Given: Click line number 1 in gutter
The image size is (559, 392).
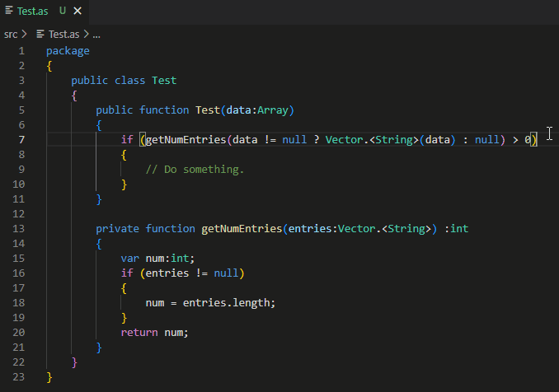Looking at the screenshot, I should [x=21, y=51].
